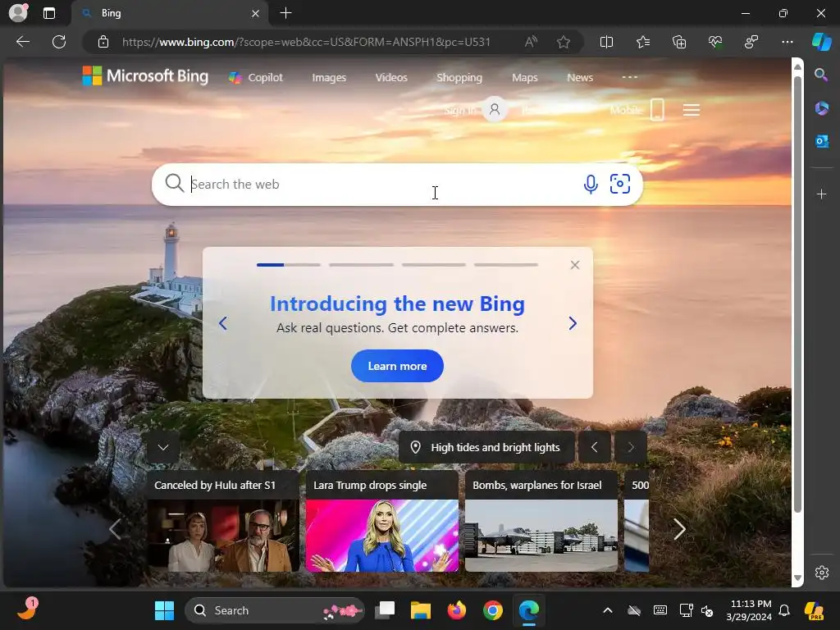Viewport: 840px width, 630px height.
Task: Collapse news feed with down chevron
Action: 163,447
